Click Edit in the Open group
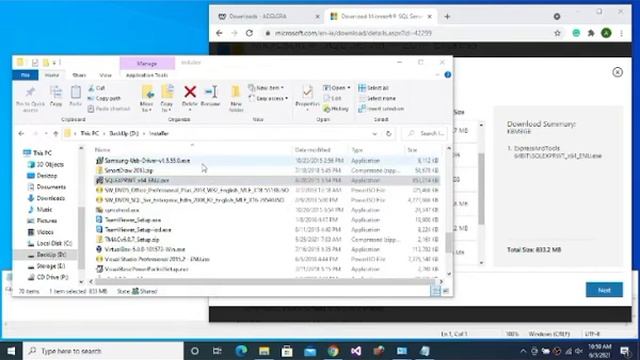640x360 pixels. click(x=333, y=98)
